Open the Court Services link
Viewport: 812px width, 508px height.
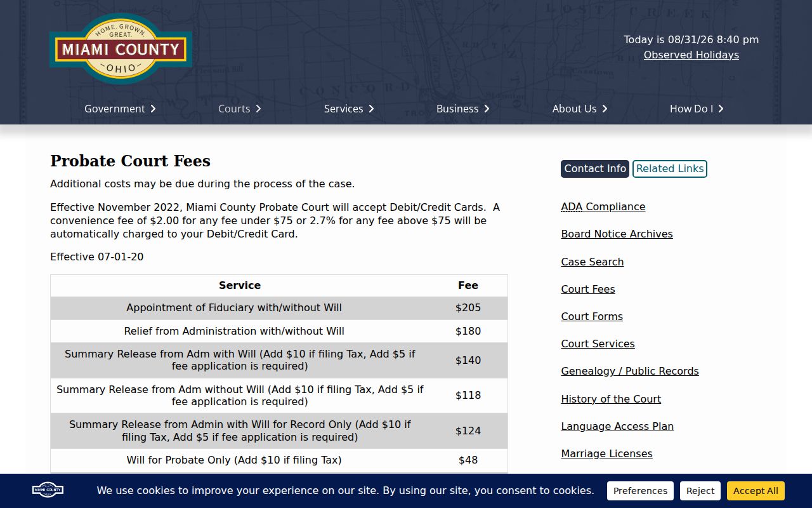(598, 344)
